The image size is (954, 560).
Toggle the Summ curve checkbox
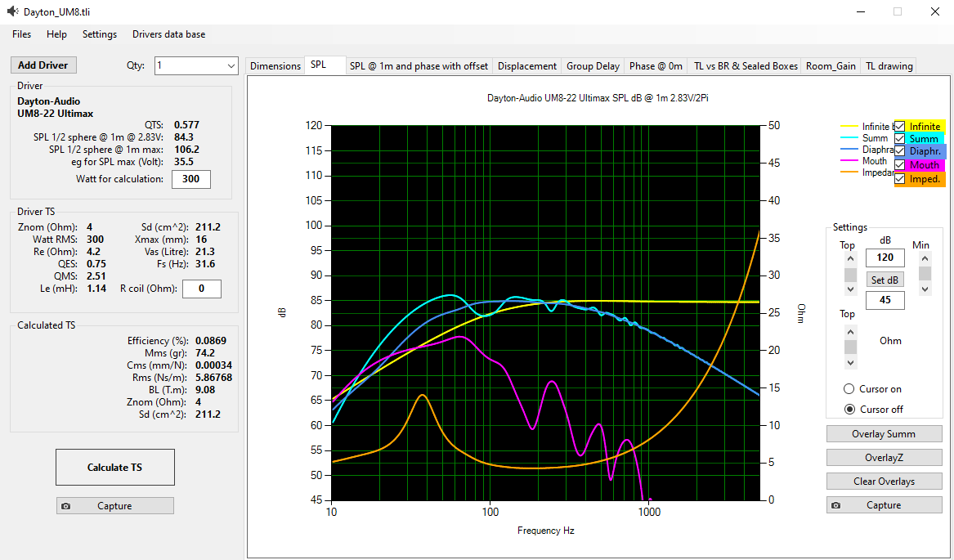tap(900, 139)
